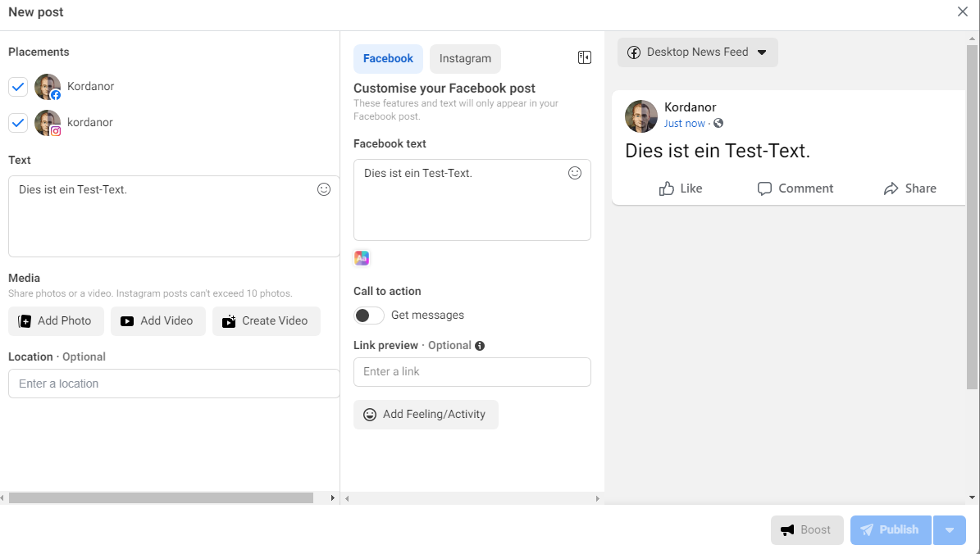Screen dimensions: 980x554
Task: Uncheck the kordanor Instagram placement
Action: (18, 123)
